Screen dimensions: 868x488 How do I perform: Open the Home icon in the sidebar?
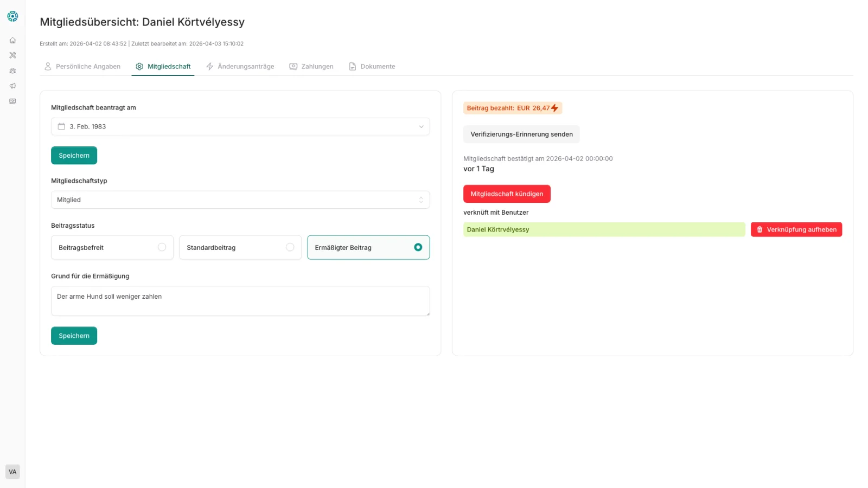coord(12,40)
